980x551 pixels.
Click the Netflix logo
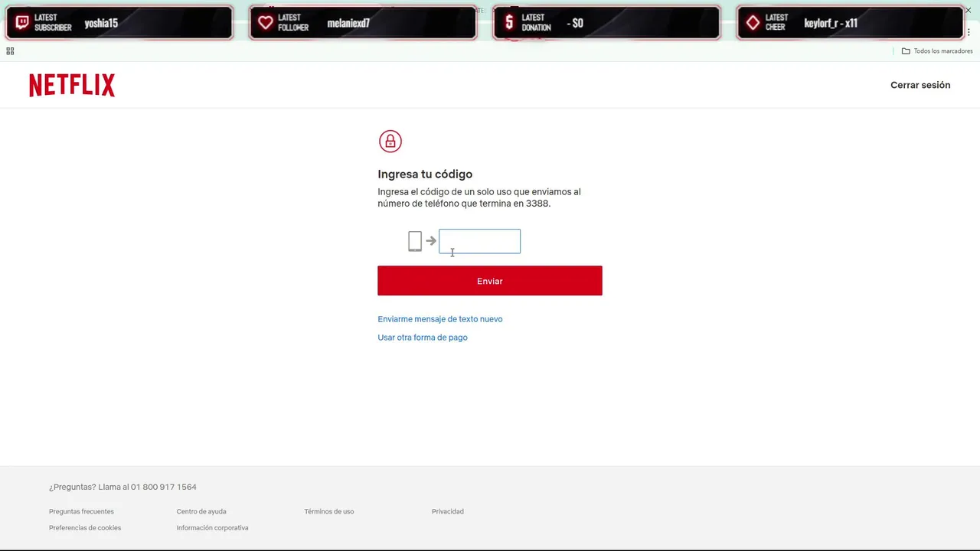pos(72,85)
